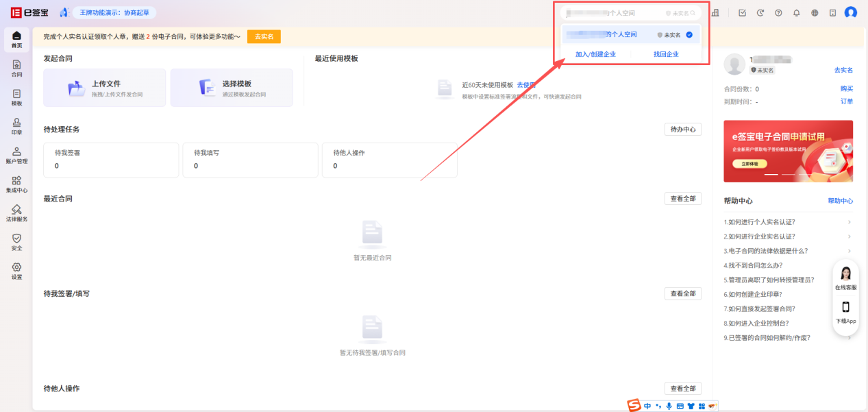Screen dimensions: 868x412
Task: Go to 合同 in the sidebar
Action: [x=16, y=68]
